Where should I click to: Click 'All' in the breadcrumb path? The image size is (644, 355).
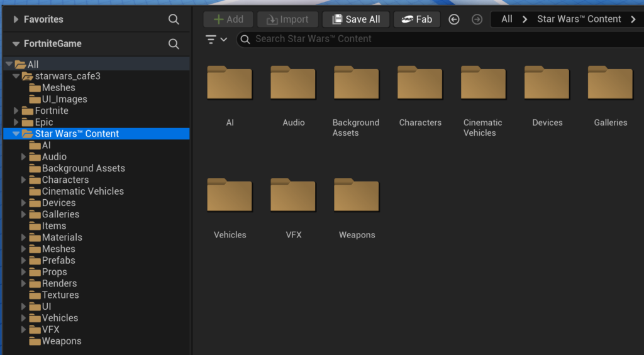coord(506,19)
